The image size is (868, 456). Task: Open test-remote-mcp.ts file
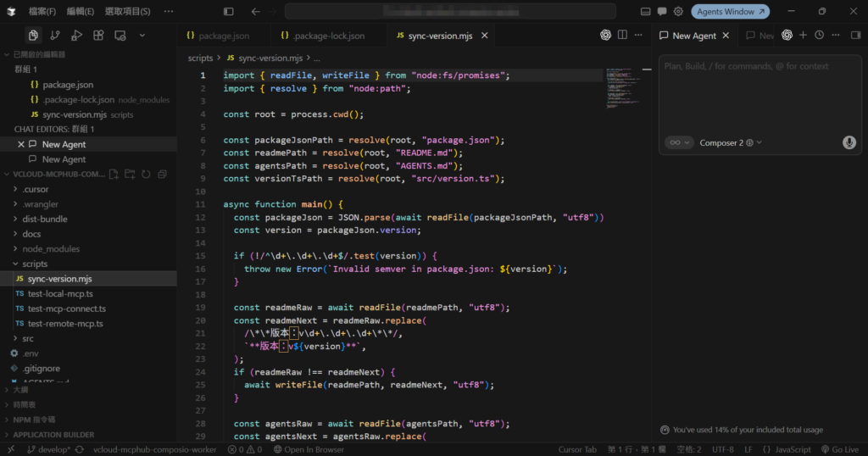[65, 324]
